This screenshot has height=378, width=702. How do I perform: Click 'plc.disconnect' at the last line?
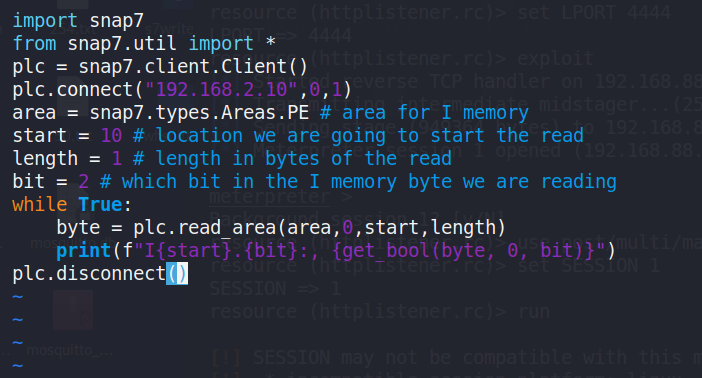coord(89,273)
